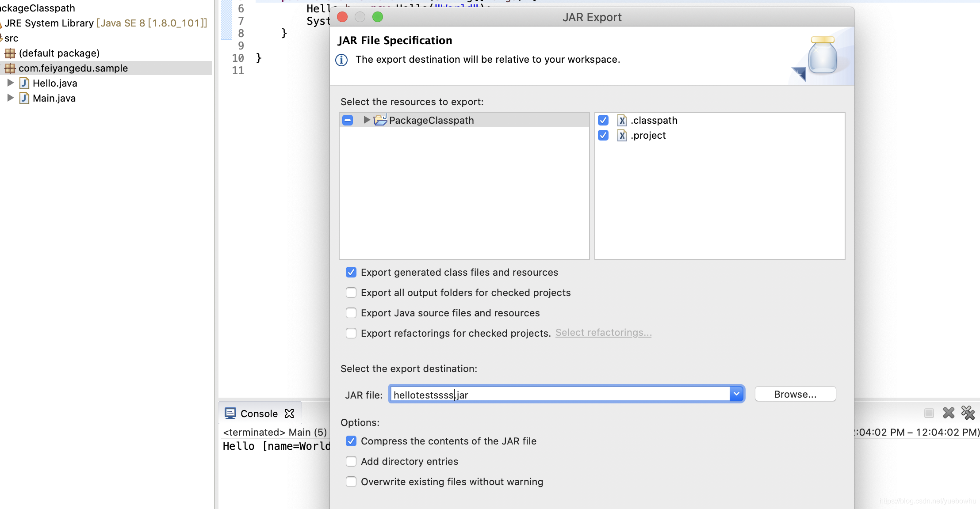Click Remove Launch console icon
Image resolution: width=980 pixels, height=509 pixels.
click(948, 413)
